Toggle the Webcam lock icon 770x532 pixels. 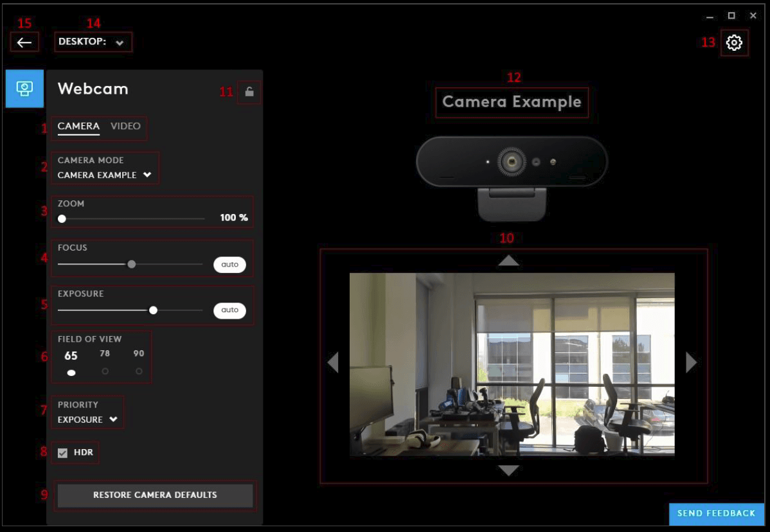pyautogui.click(x=249, y=92)
